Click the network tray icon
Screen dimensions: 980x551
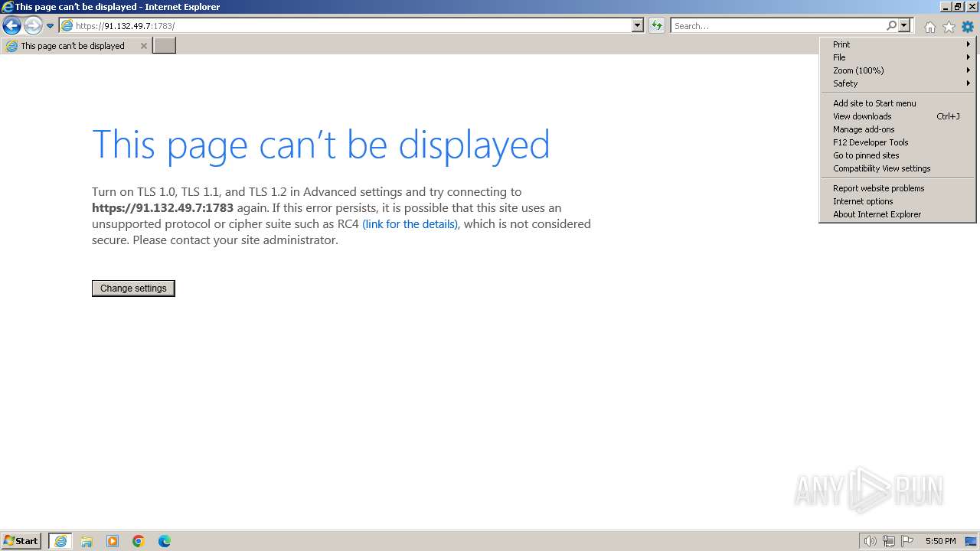[x=889, y=541]
